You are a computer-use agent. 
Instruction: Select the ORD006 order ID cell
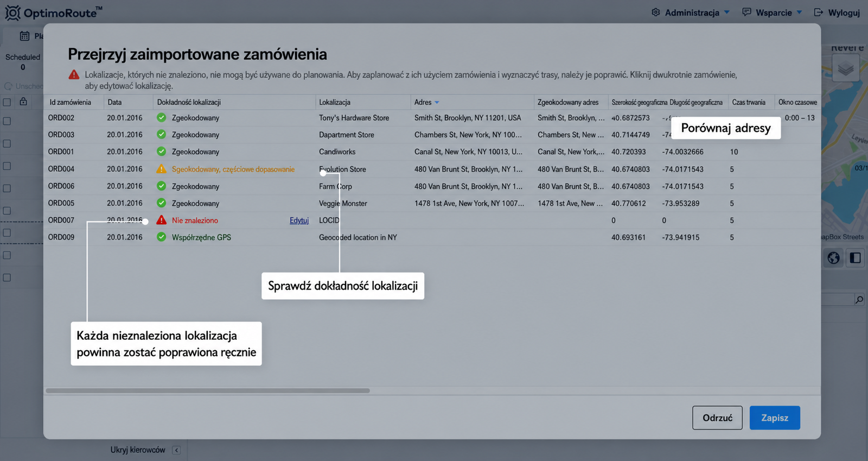point(61,186)
